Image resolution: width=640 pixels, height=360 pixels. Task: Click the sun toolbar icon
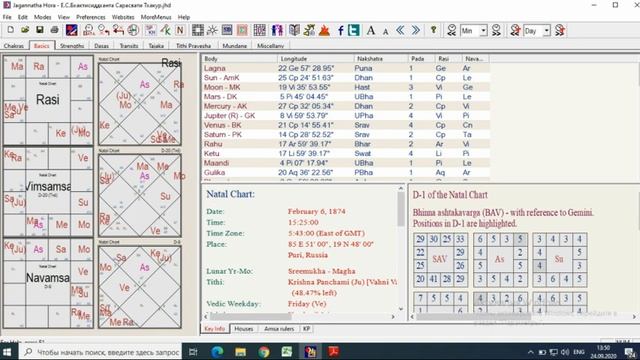[x=212, y=30]
